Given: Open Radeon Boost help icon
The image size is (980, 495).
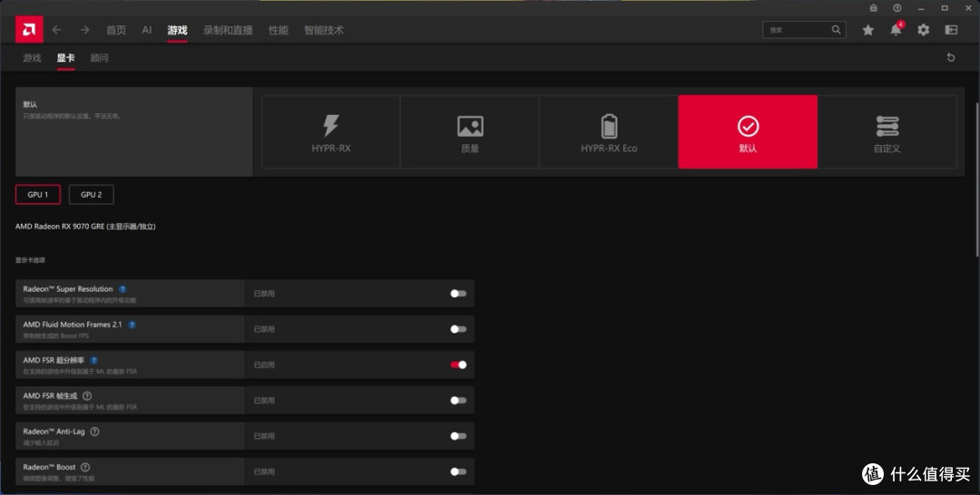Looking at the screenshot, I should pyautogui.click(x=85, y=467).
